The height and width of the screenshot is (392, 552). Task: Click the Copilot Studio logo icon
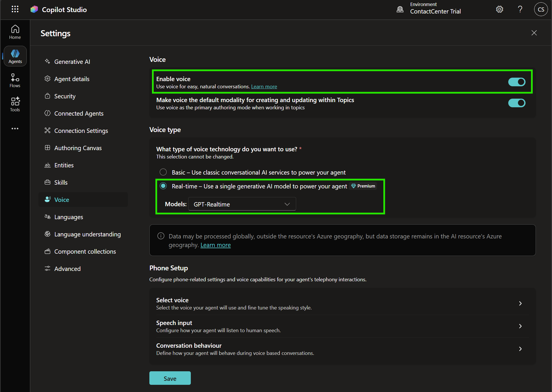[34, 9]
